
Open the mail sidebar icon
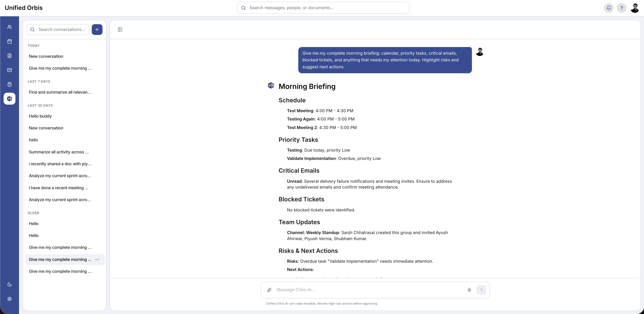9,70
